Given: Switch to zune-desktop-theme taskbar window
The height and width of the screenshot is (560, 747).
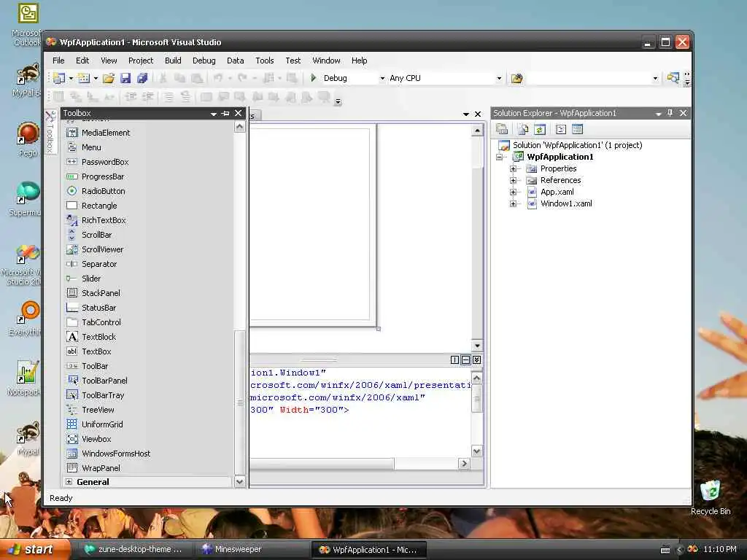Looking at the screenshot, I should 134,550.
